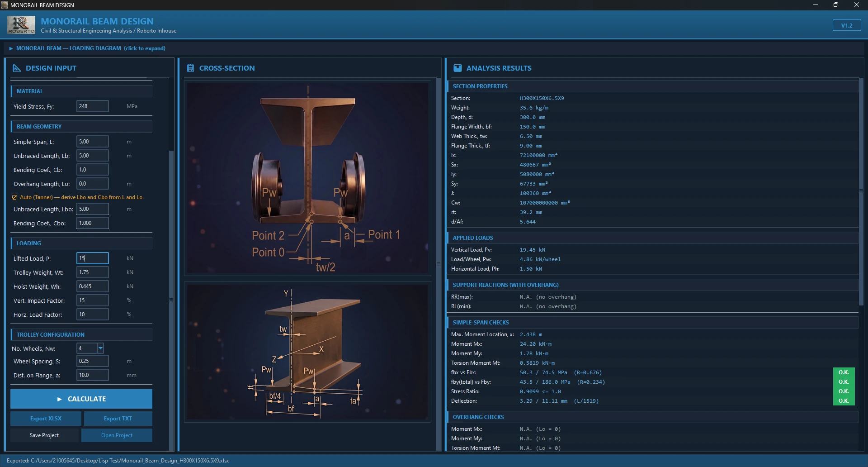This screenshot has height=467, width=868.
Task: Click the Overhang Checks header
Action: (652, 417)
